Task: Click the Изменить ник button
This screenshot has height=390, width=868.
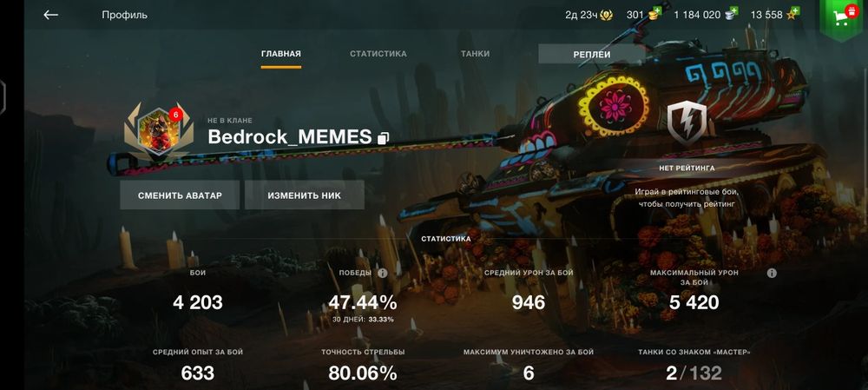Action: pyautogui.click(x=305, y=195)
